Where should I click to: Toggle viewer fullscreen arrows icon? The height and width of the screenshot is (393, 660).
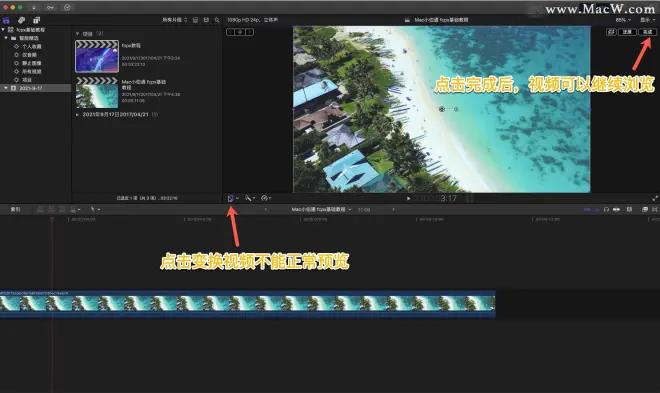coord(655,198)
